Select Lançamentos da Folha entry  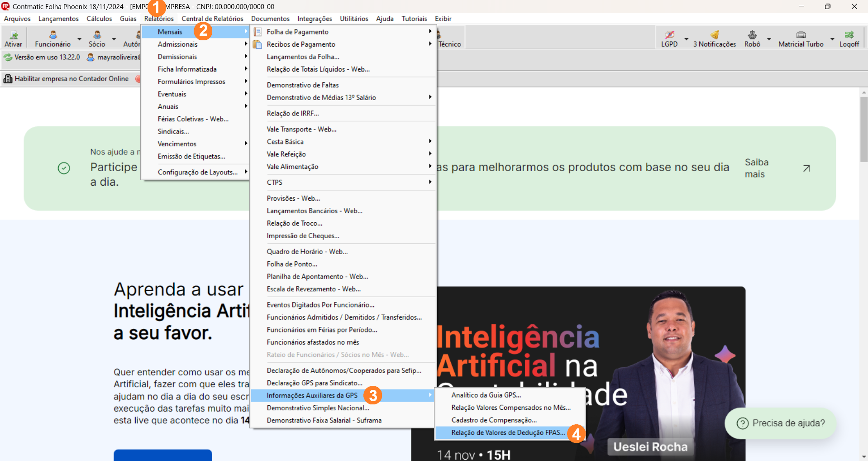[x=343, y=57]
